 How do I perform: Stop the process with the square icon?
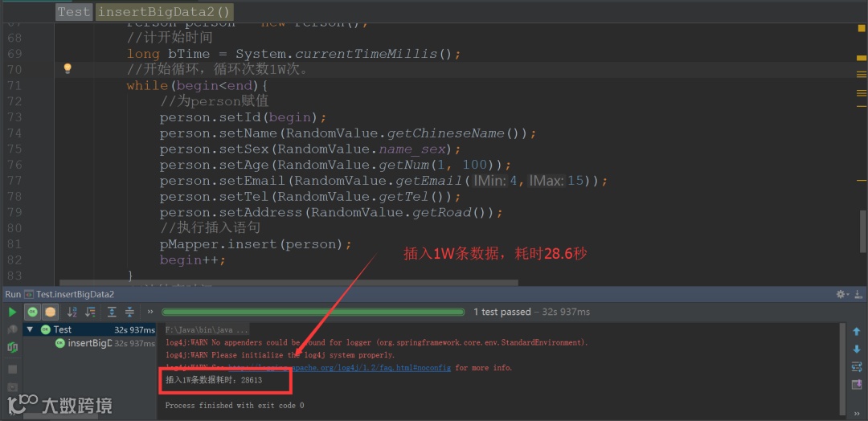pos(12,369)
